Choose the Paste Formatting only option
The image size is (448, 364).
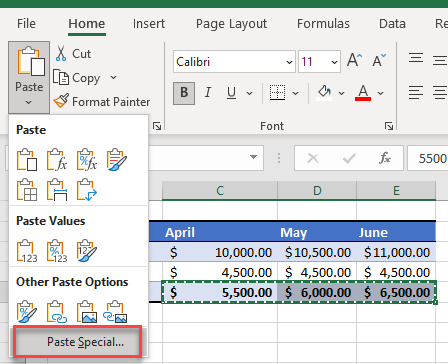pos(27,312)
